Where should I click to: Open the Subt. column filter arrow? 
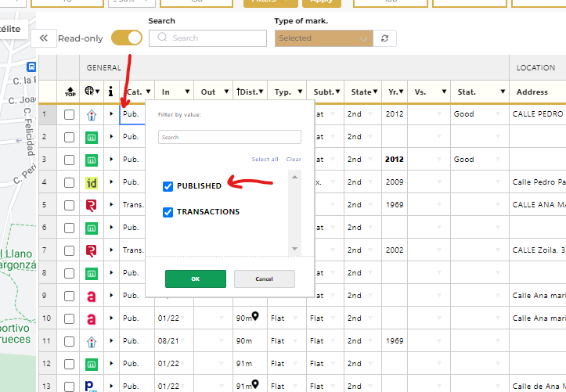coord(337,92)
